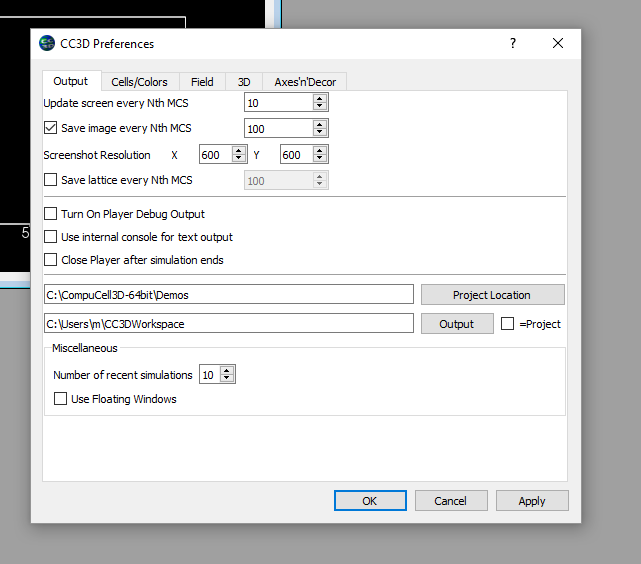Confirm preferences with OK
This screenshot has width=641, height=564.
370,501
